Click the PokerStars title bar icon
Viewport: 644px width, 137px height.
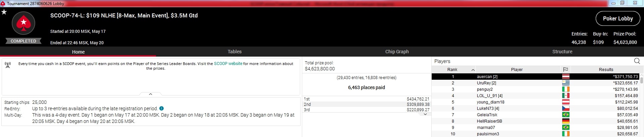3,3
